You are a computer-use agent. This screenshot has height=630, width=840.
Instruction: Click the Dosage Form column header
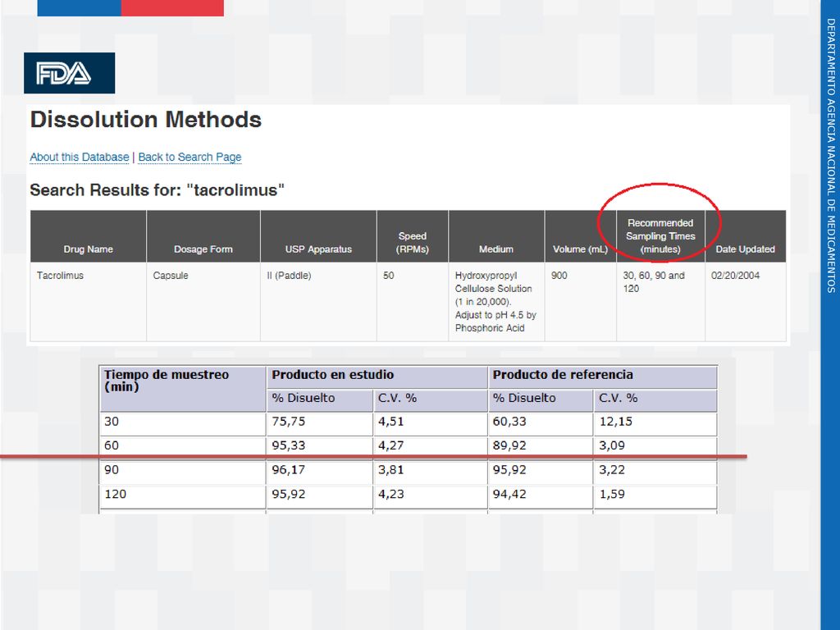[203, 236]
